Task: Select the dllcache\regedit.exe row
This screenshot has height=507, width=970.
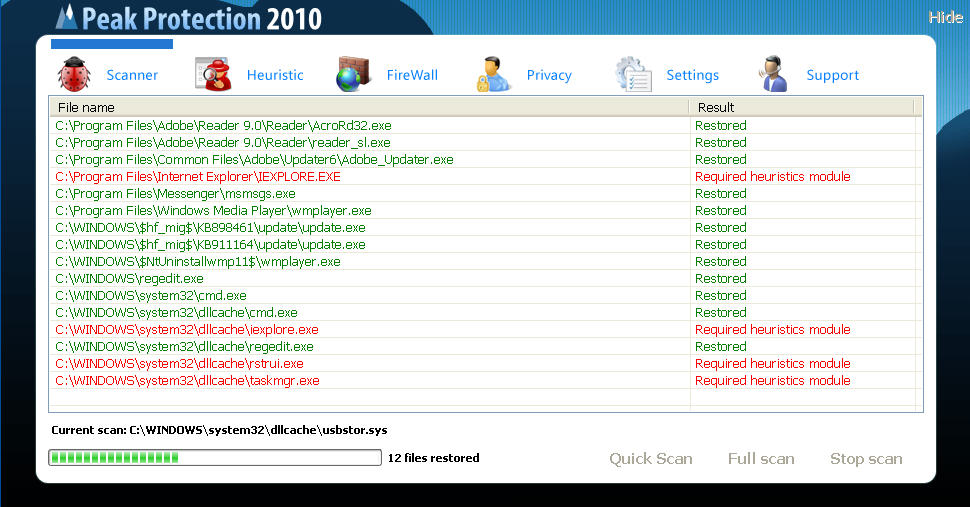Action: [x=486, y=347]
